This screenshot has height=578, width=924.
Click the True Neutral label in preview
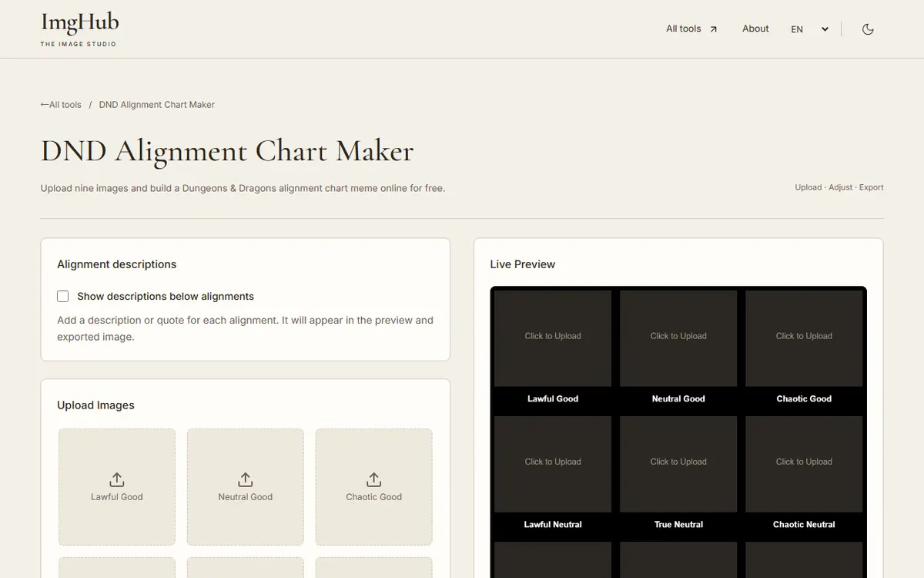(x=678, y=524)
